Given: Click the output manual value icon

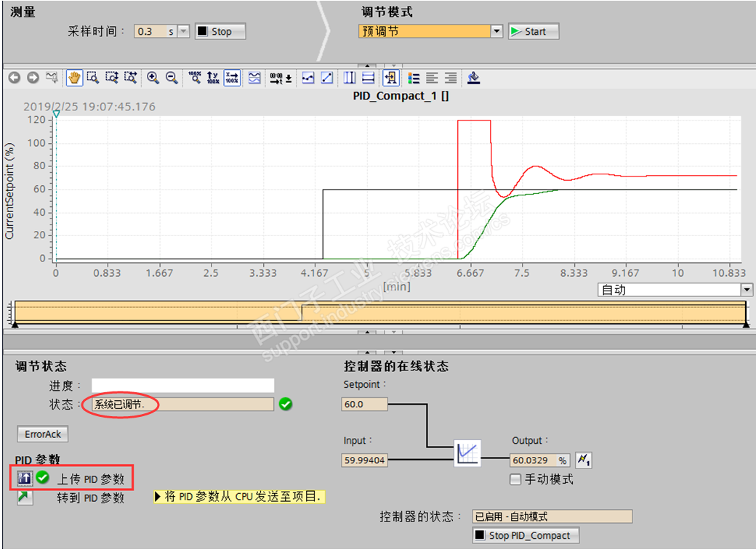Looking at the screenshot, I should pos(584,460).
